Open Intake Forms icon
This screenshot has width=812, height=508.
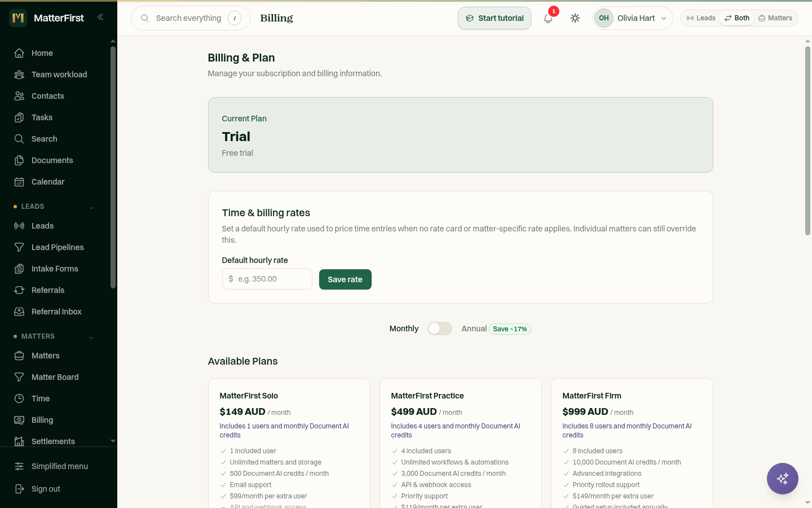coord(19,269)
